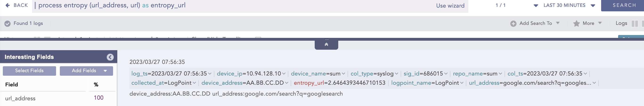Click the Use wizard link
644x106 pixels.
[x=450, y=5]
